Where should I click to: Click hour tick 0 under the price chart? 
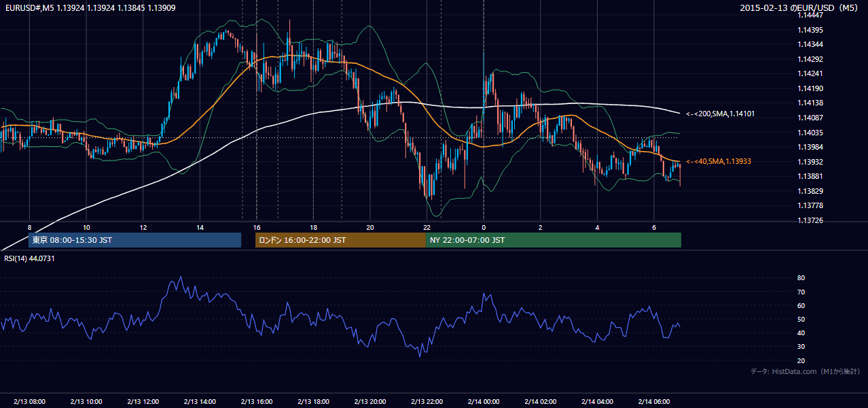point(484,227)
